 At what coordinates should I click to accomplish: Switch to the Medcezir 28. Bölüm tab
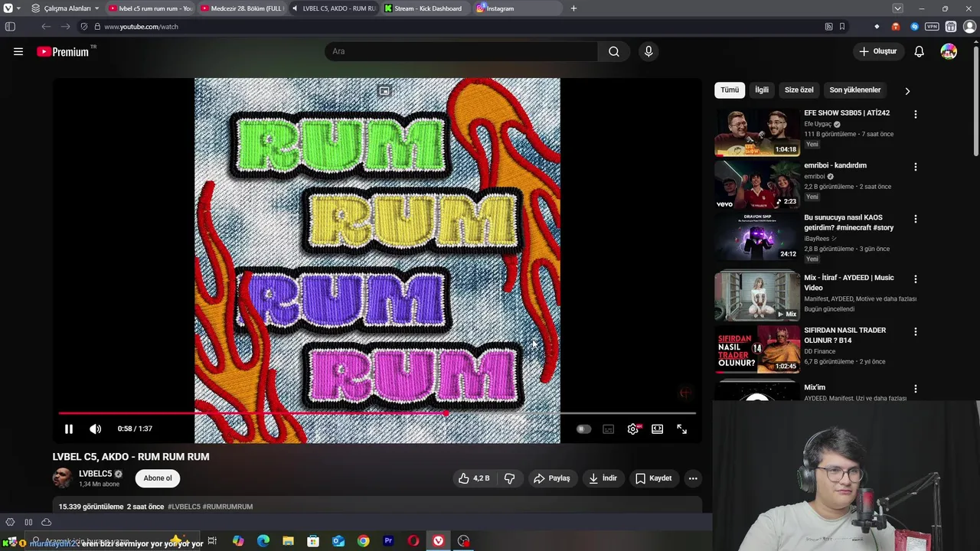(x=240, y=8)
